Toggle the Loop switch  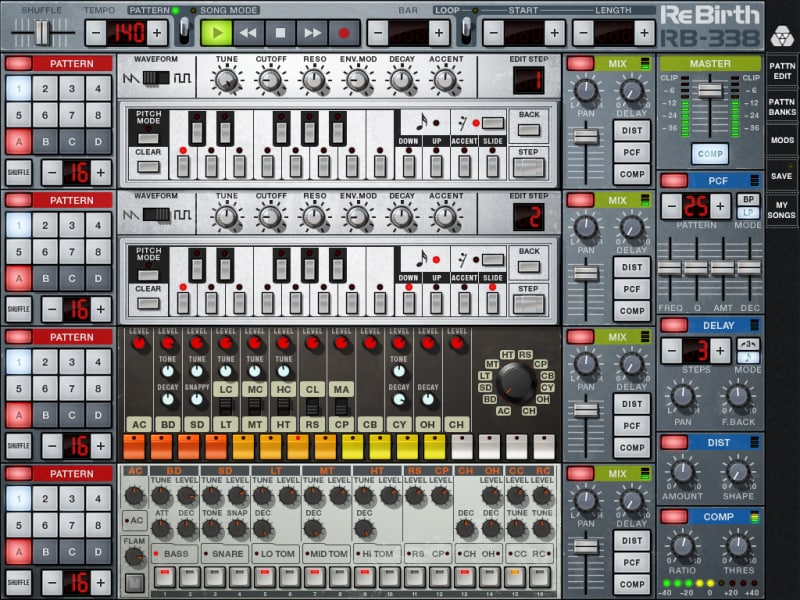point(465,32)
